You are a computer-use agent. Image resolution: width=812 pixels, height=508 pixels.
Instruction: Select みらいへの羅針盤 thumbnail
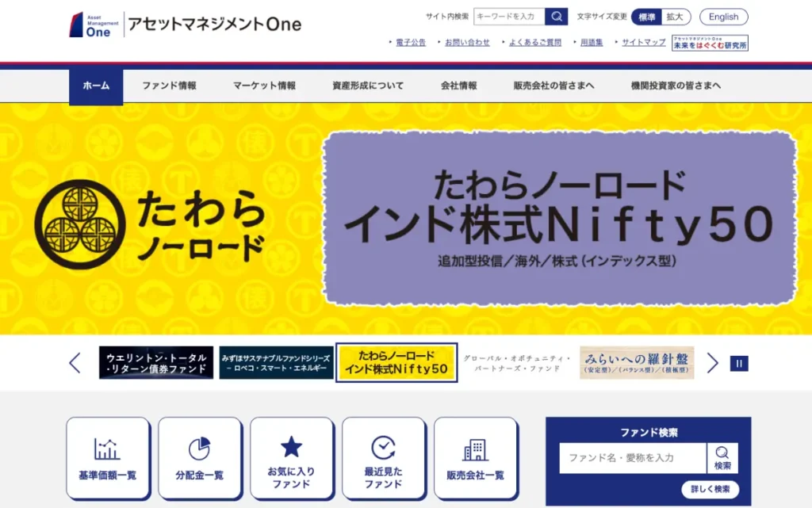pos(637,363)
